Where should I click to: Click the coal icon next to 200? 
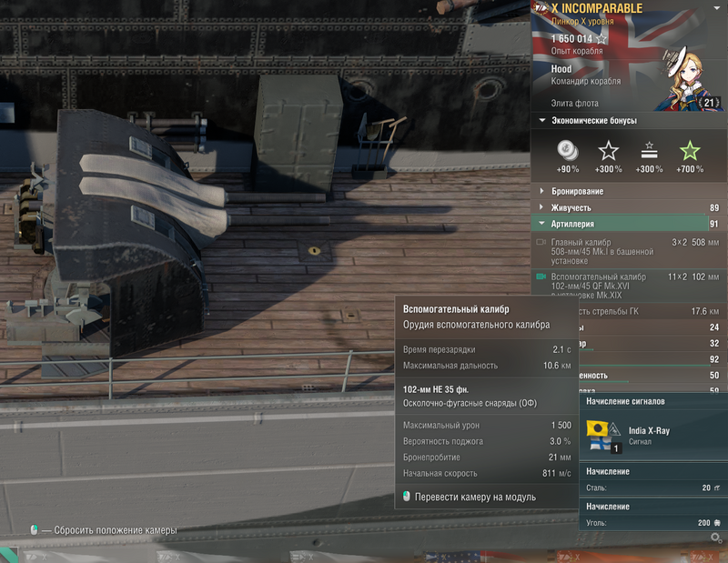717,523
